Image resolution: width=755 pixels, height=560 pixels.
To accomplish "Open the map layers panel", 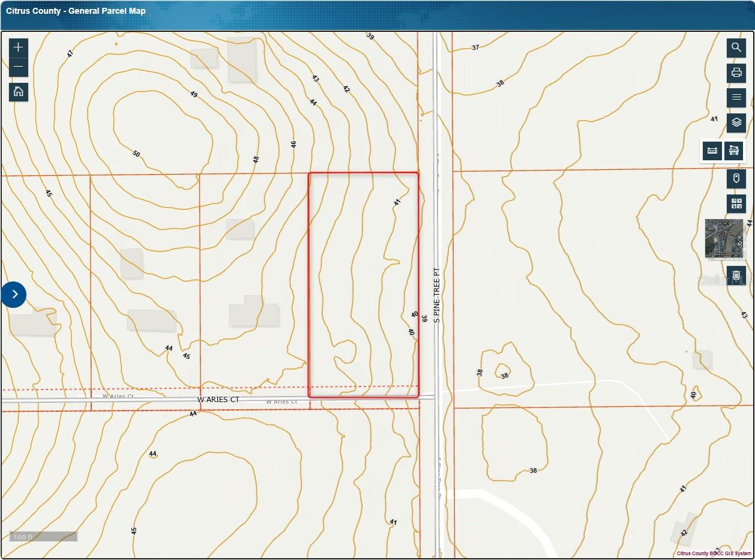I will click(736, 122).
